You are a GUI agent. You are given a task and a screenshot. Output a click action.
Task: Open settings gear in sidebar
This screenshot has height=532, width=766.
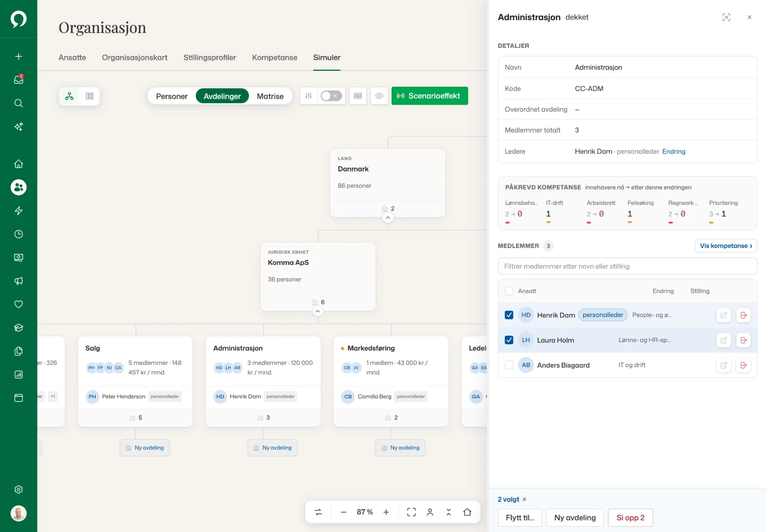point(19,489)
